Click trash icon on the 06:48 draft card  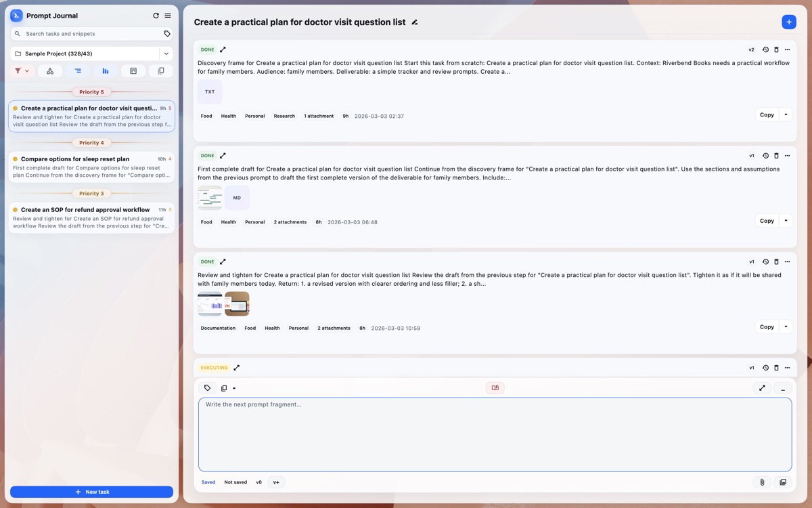[x=776, y=156]
